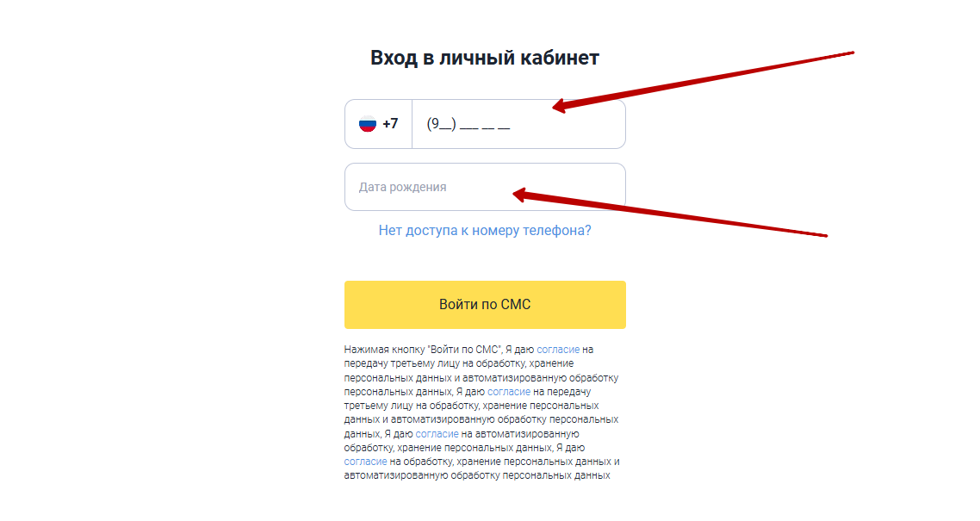The height and width of the screenshot is (521, 980).
Task: Click the final disclaimer line starting "автоматизированную обработку"
Action: [x=477, y=474]
